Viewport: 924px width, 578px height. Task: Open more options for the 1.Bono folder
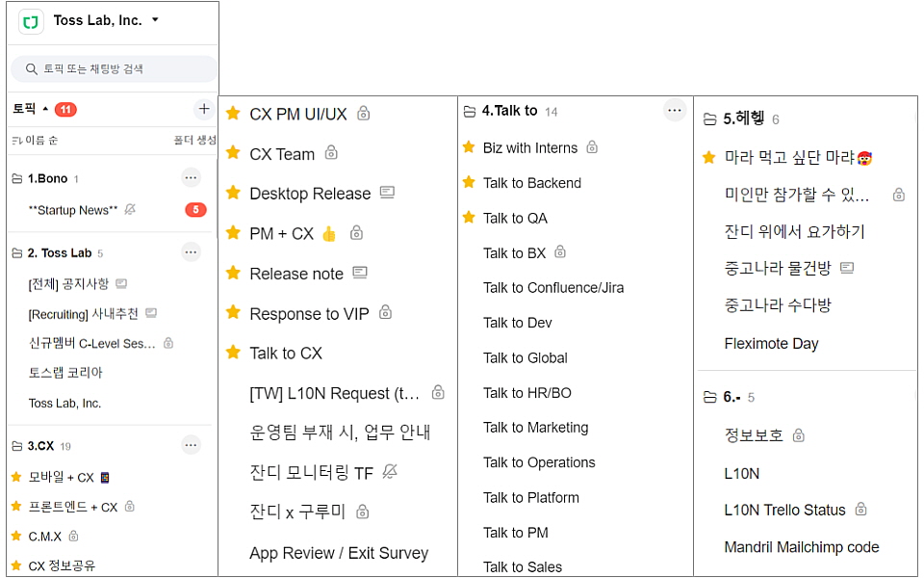[191, 177]
